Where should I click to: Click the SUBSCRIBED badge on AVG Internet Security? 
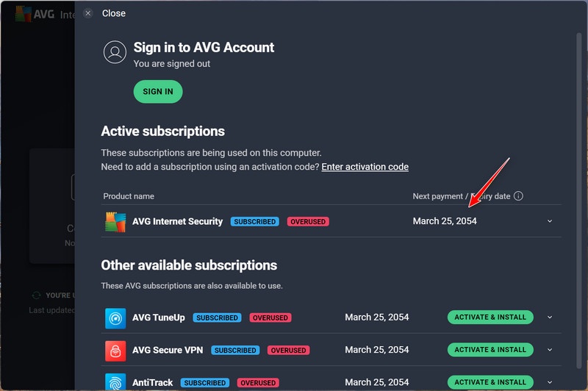(x=254, y=221)
